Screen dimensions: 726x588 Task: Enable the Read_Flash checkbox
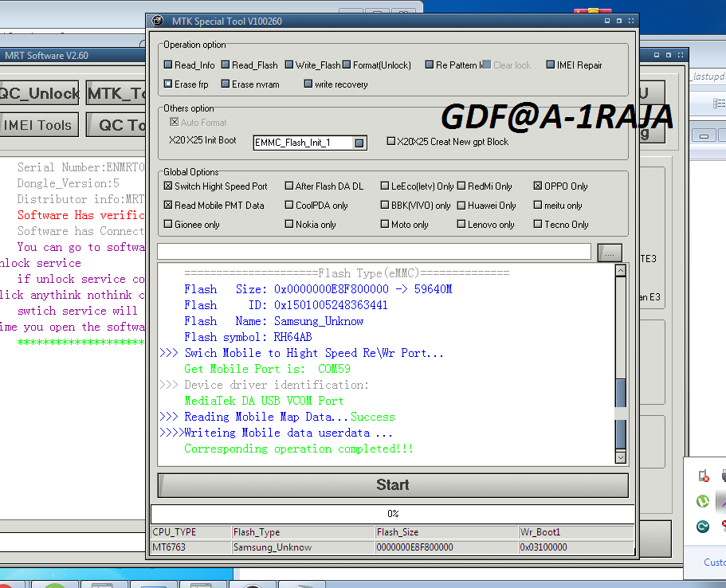coord(226,65)
